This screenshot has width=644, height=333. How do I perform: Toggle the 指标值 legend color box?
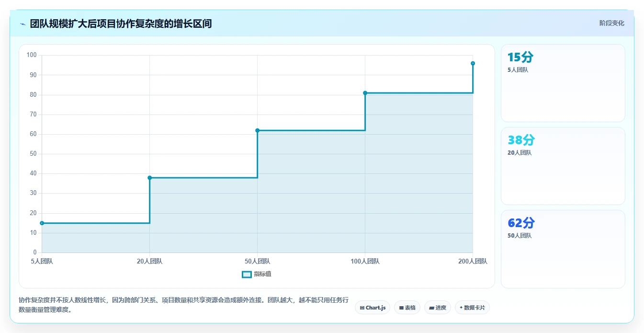coord(247,275)
